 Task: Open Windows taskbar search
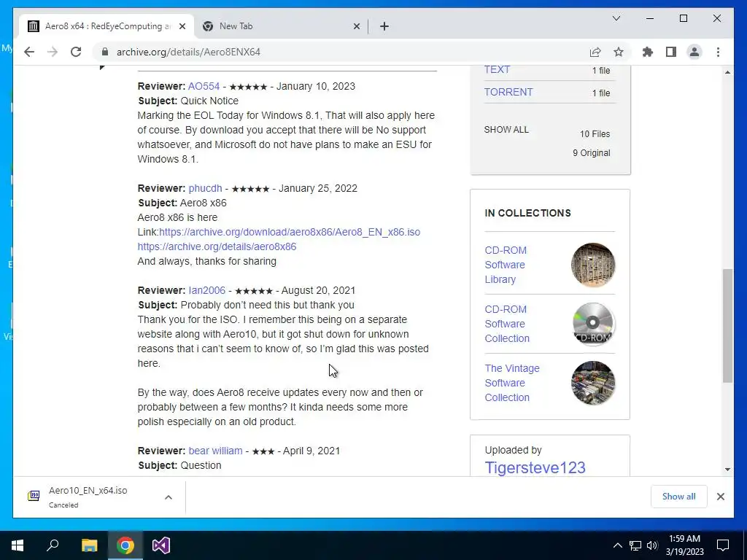[53, 545]
